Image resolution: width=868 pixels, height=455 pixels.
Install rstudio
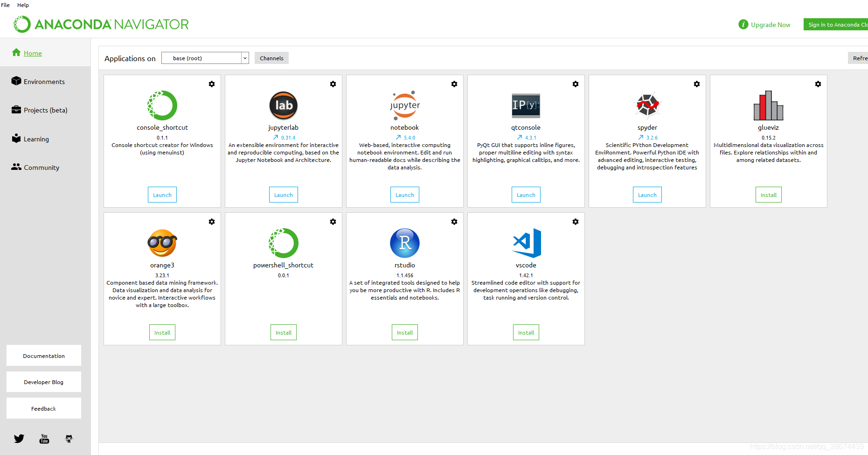405,332
